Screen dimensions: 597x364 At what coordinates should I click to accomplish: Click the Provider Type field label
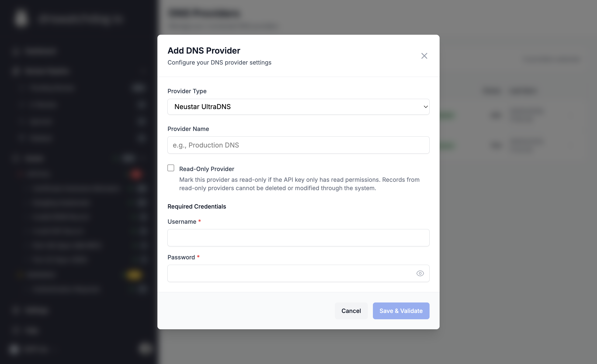point(187,91)
